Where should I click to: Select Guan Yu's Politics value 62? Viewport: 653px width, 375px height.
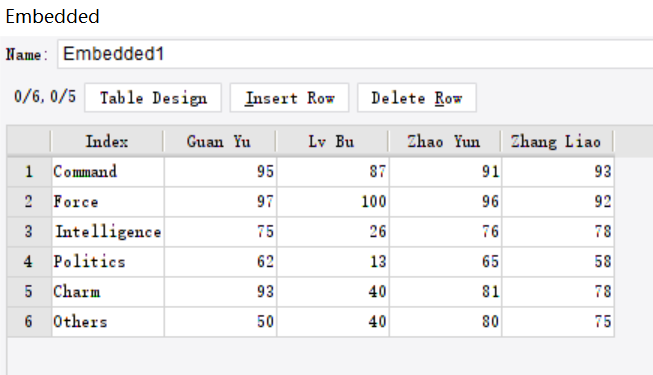221,262
